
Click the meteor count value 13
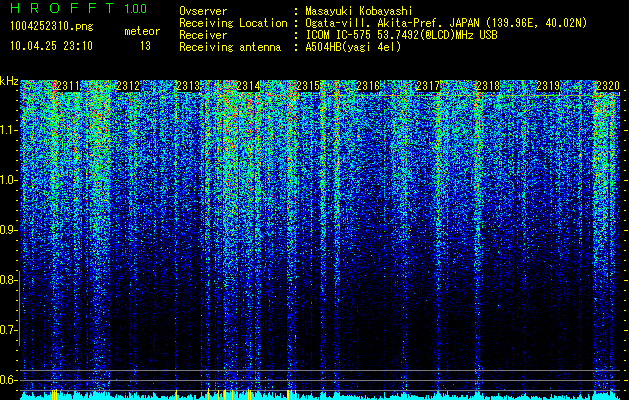[x=145, y=46]
